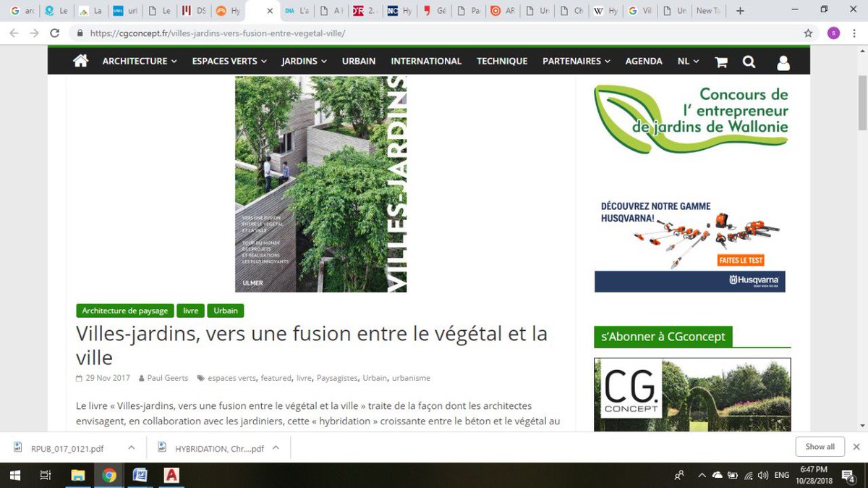View site security lock info

click(x=81, y=33)
